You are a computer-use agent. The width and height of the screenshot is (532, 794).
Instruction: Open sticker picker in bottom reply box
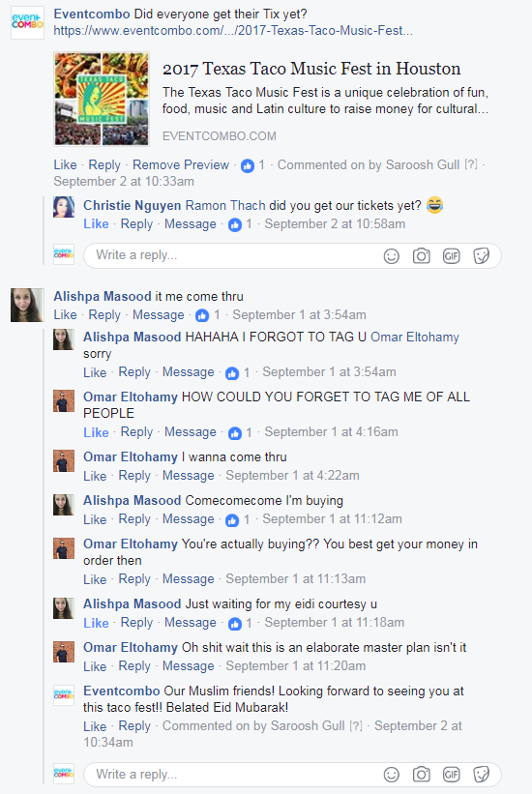(481, 775)
